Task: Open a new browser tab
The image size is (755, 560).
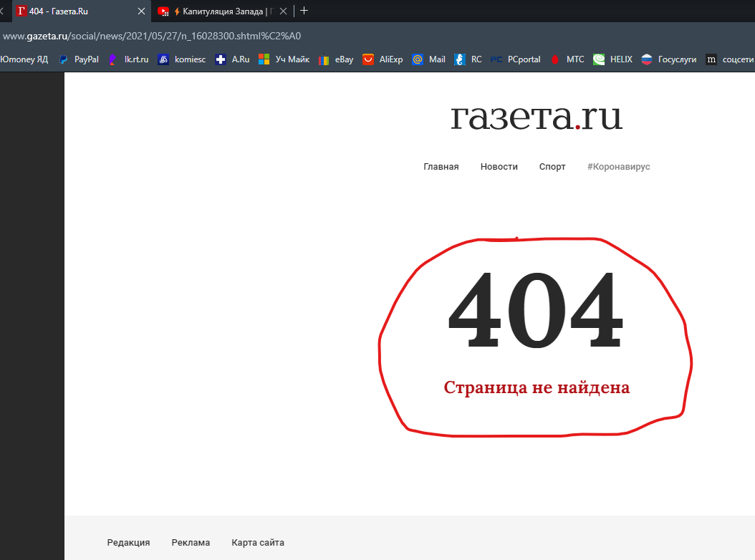Action: (x=304, y=11)
